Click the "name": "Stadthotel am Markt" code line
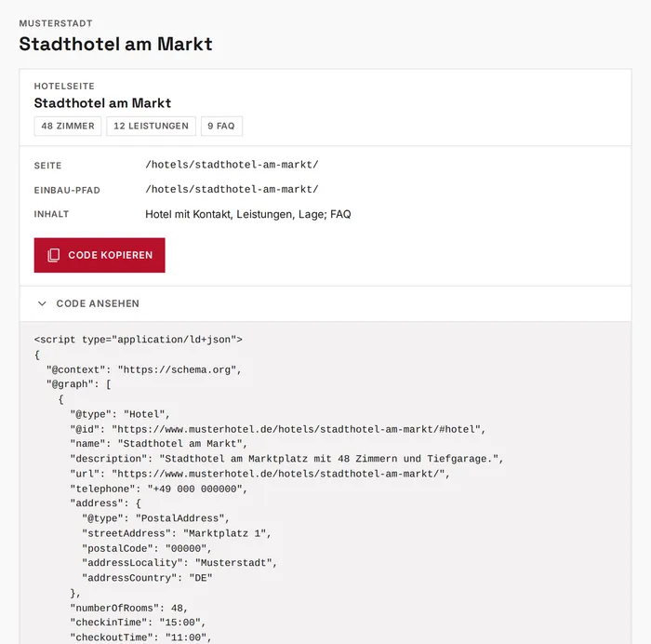Image resolution: width=651 pixels, height=644 pixels. pyautogui.click(x=159, y=444)
